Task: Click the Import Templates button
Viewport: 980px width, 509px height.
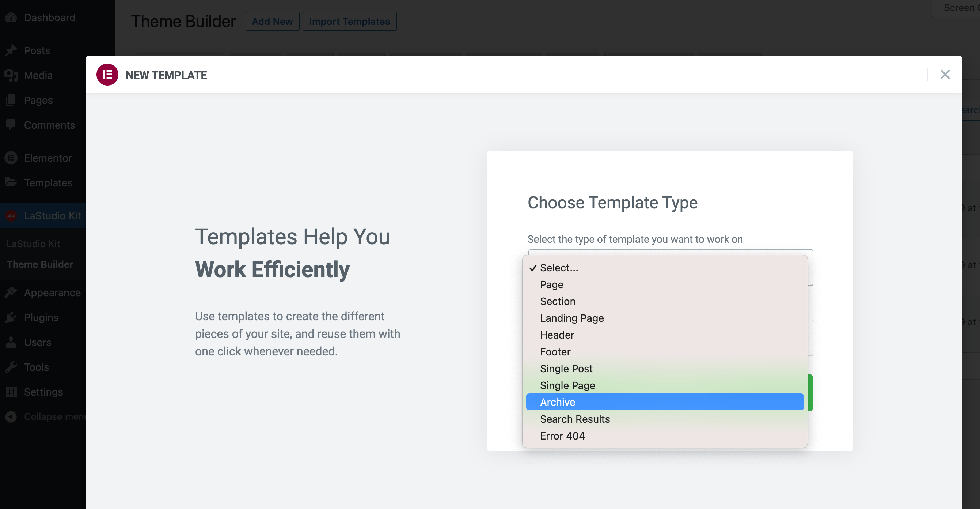Action: click(349, 21)
